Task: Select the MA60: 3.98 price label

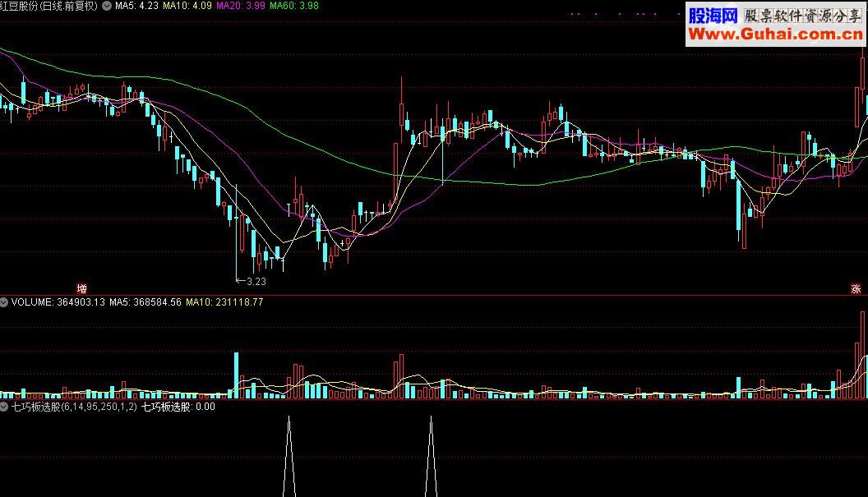Action: point(294,6)
